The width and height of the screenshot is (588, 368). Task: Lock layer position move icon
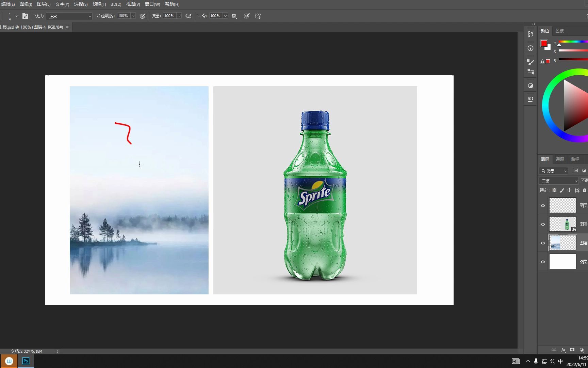(x=569, y=190)
